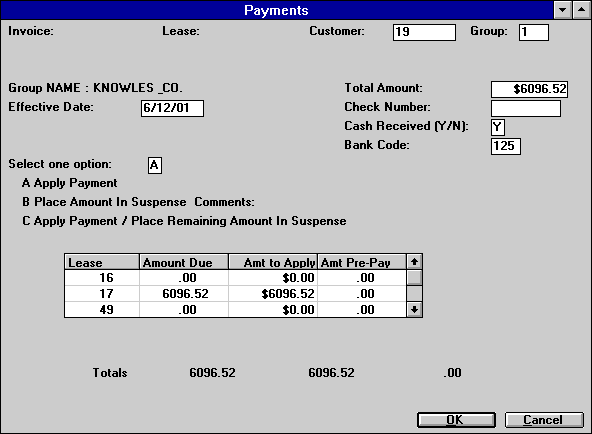The height and width of the screenshot is (434, 592).
Task: Select Amt to Apply cell for lease 17
Action: tap(273, 294)
